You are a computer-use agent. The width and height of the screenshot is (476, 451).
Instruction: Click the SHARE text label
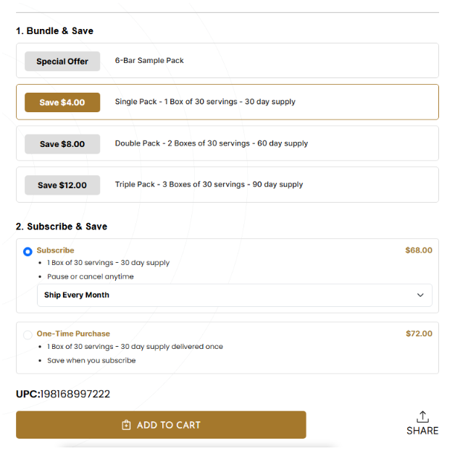coord(422,431)
